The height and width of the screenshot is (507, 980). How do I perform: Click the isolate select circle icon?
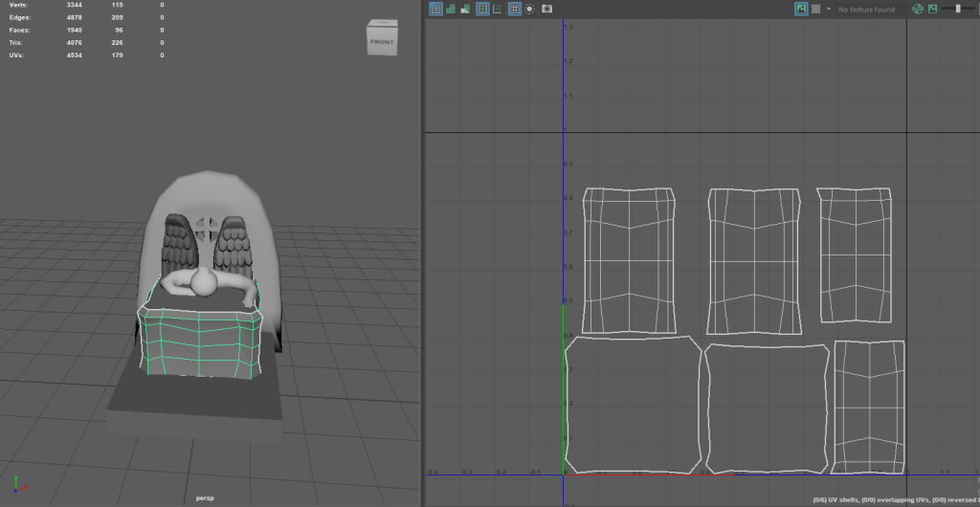coord(529,9)
